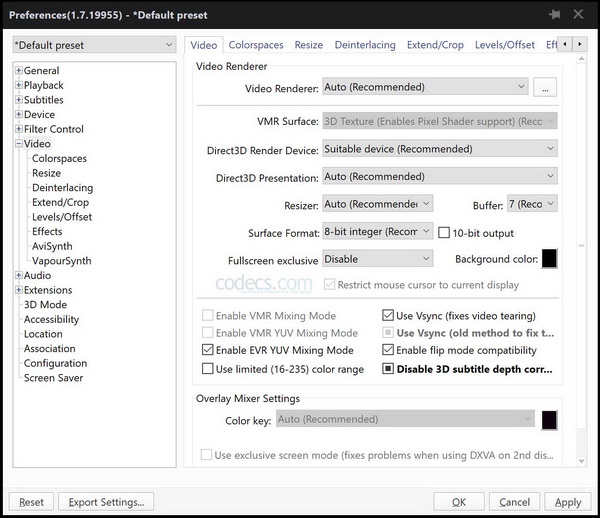This screenshot has height=518, width=600.
Task: Open Video Renderer options ellipsis button
Action: [x=545, y=88]
